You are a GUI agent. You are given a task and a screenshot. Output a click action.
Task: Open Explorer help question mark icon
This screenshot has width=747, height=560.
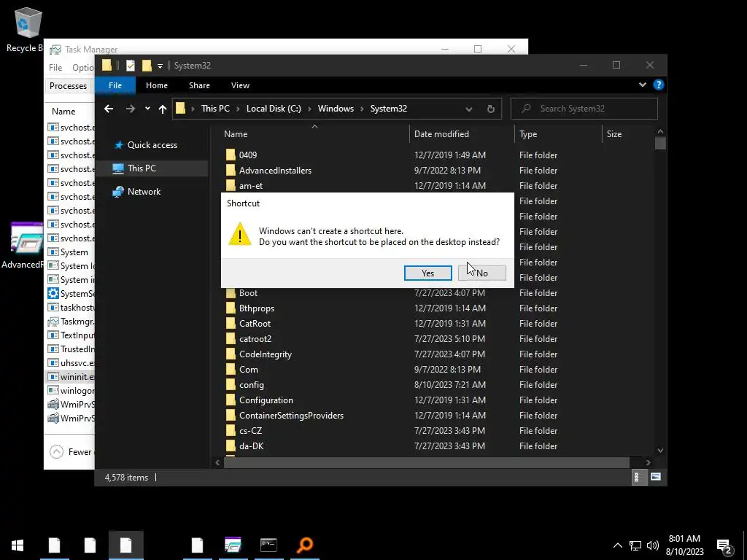659,85
